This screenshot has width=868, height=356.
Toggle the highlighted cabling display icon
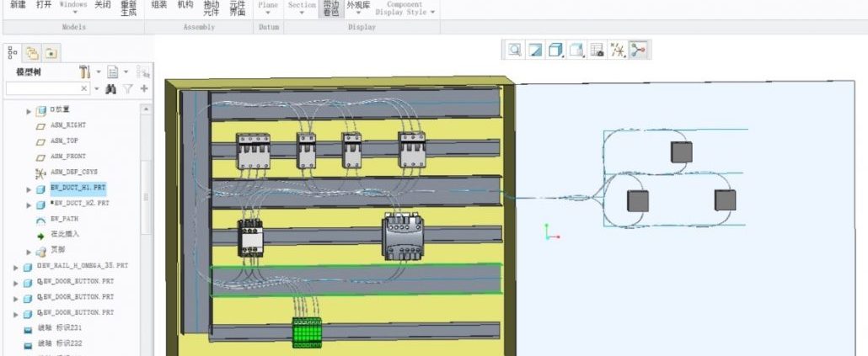coord(638,50)
